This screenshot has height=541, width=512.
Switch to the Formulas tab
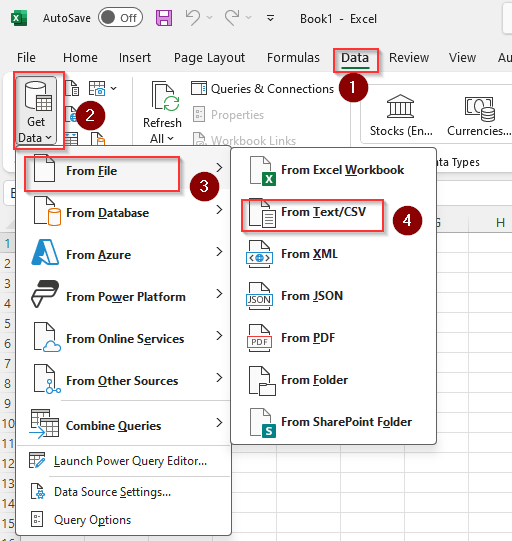293,58
